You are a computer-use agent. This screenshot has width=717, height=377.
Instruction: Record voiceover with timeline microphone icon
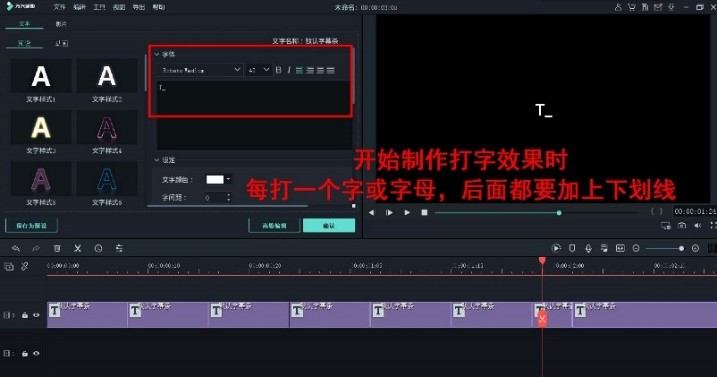[x=589, y=248]
